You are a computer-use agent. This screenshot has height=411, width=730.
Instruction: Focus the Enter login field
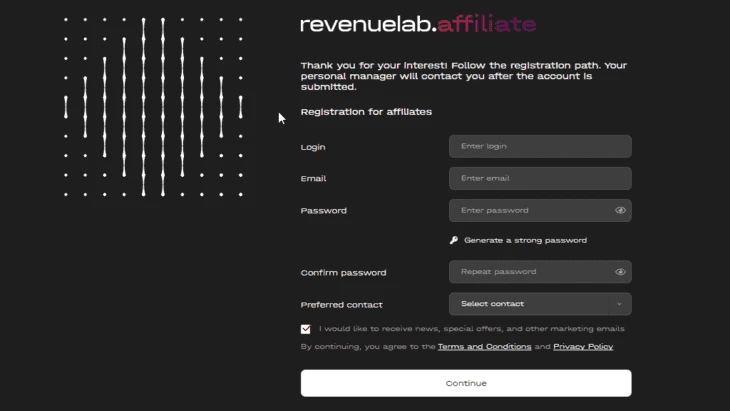540,146
